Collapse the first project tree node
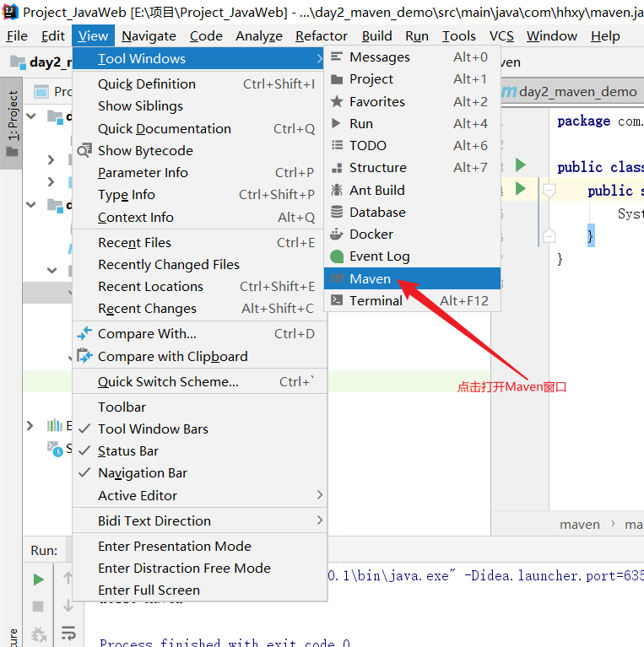Viewport: 644px width, 647px height. 31,116
